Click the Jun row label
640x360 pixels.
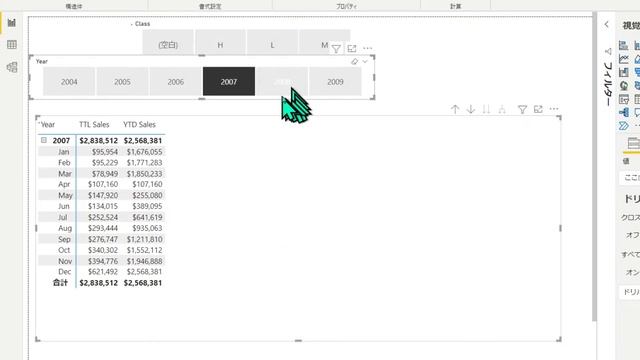tap(64, 206)
